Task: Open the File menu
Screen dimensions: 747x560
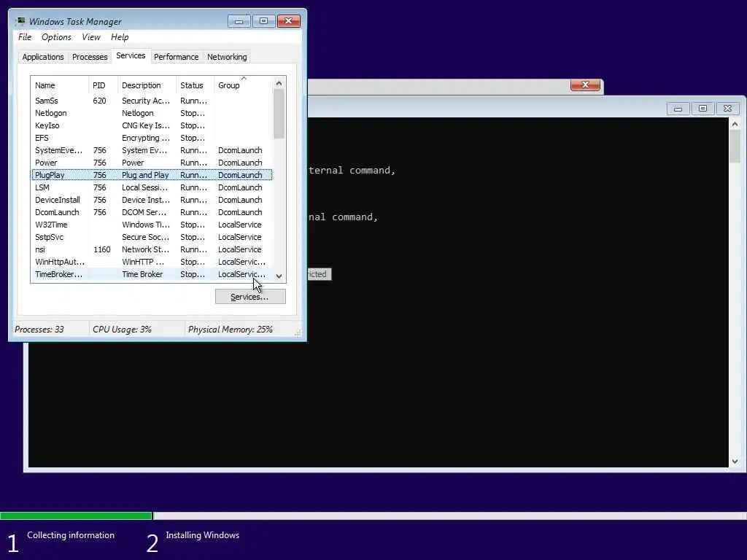Action: click(x=25, y=37)
